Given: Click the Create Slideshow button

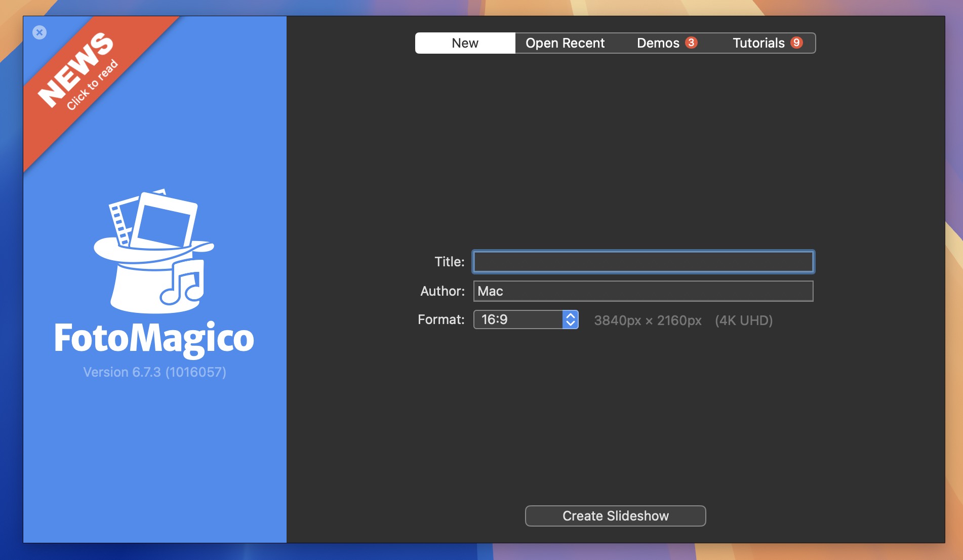Looking at the screenshot, I should point(615,516).
